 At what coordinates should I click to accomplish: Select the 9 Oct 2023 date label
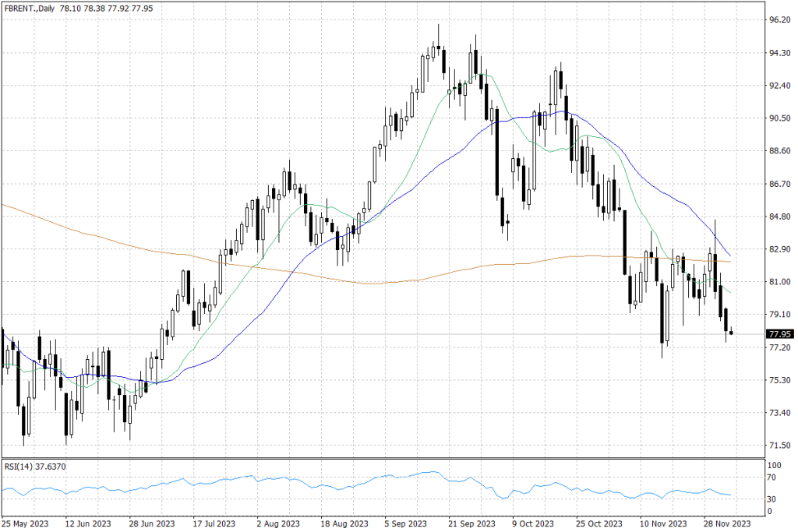[533, 524]
